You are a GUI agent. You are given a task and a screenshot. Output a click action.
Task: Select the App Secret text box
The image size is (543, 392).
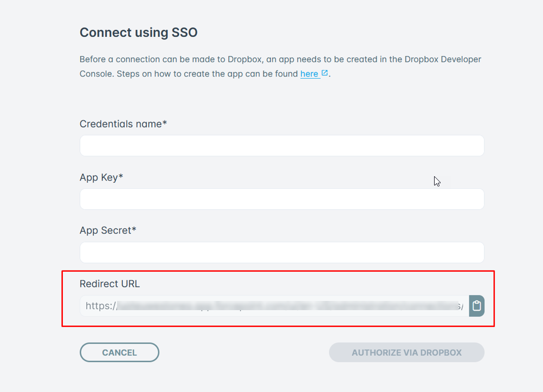tap(282, 252)
